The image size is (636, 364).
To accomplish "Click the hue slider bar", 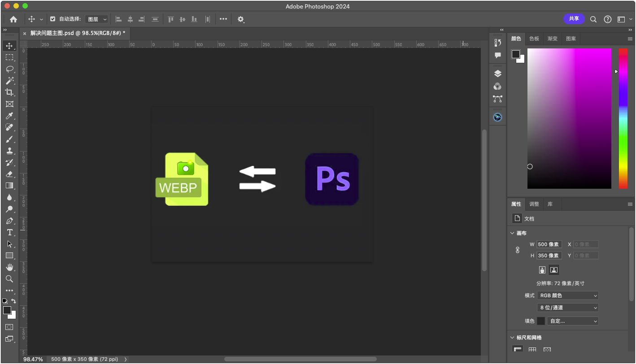I will 623,118.
